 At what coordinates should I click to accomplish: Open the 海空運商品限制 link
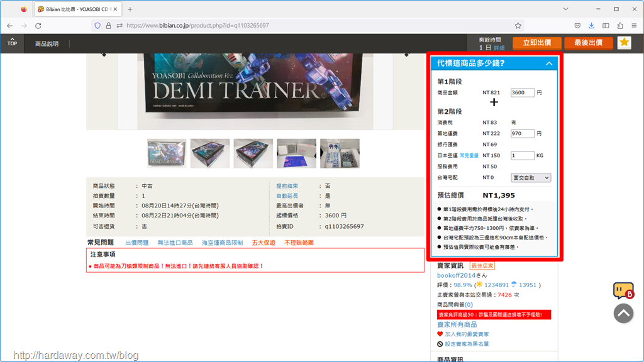tap(222, 243)
